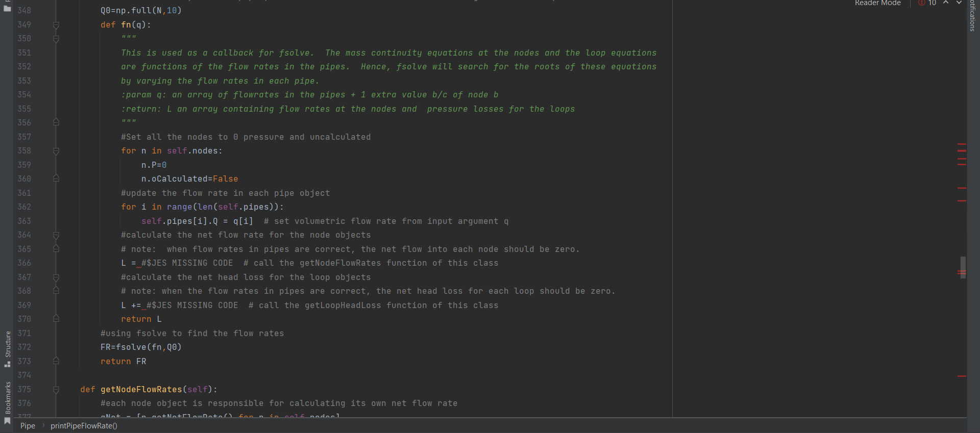This screenshot has width=980, height=433.
Task: Collapse the fold region at line 367
Action: point(56,277)
